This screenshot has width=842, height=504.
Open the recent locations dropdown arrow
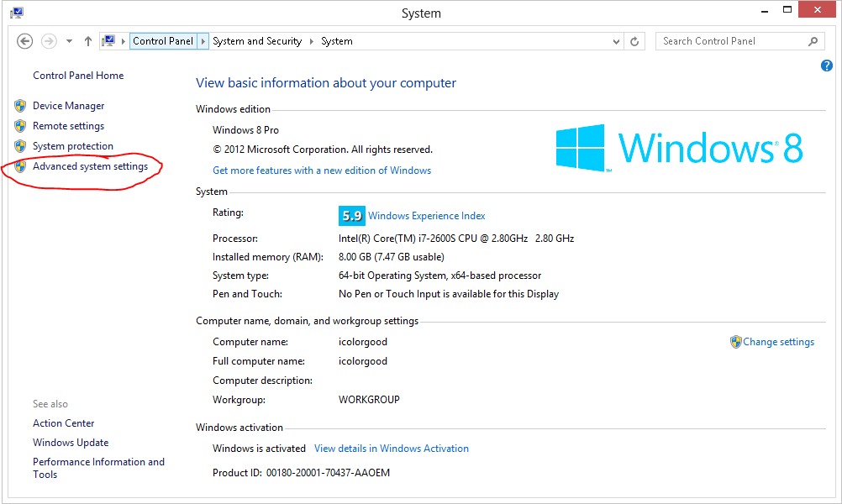click(69, 41)
